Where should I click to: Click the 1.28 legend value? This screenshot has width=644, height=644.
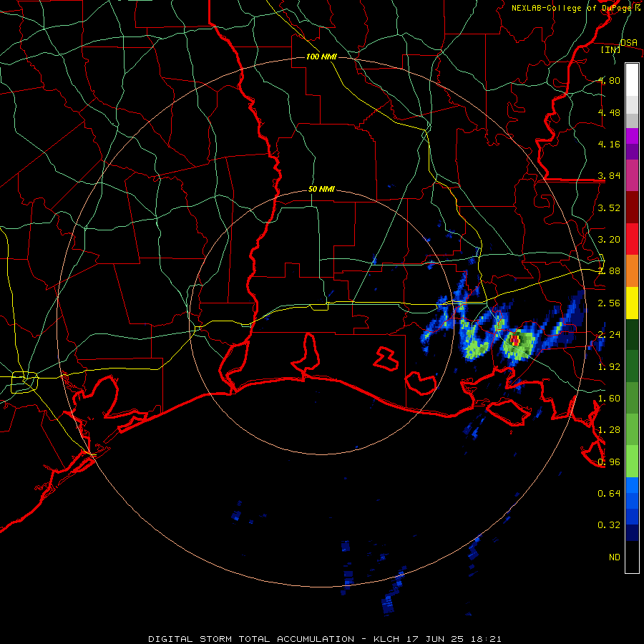click(609, 430)
